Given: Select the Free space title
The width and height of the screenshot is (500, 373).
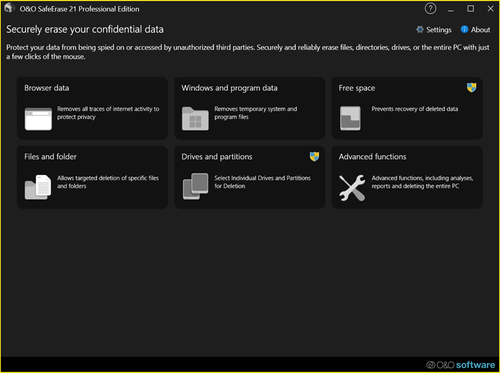Looking at the screenshot, I should point(357,88).
